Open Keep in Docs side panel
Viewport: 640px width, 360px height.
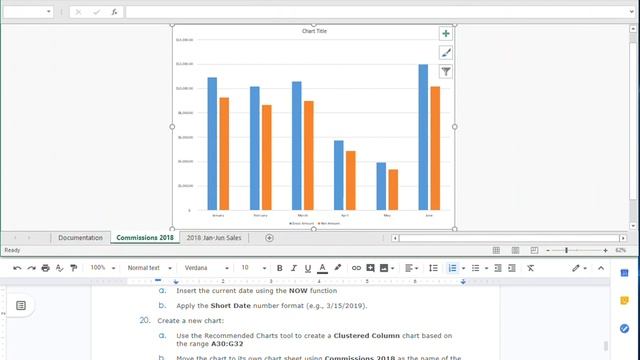click(x=624, y=301)
